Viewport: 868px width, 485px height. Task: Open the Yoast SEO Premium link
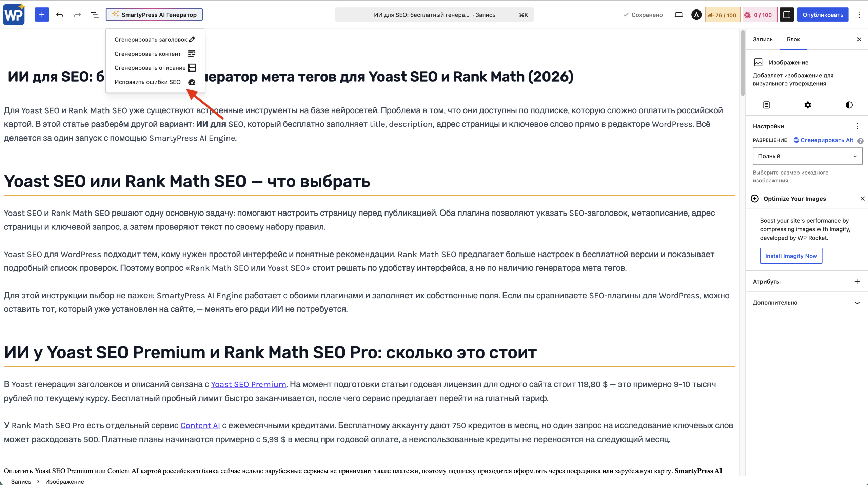coord(248,384)
